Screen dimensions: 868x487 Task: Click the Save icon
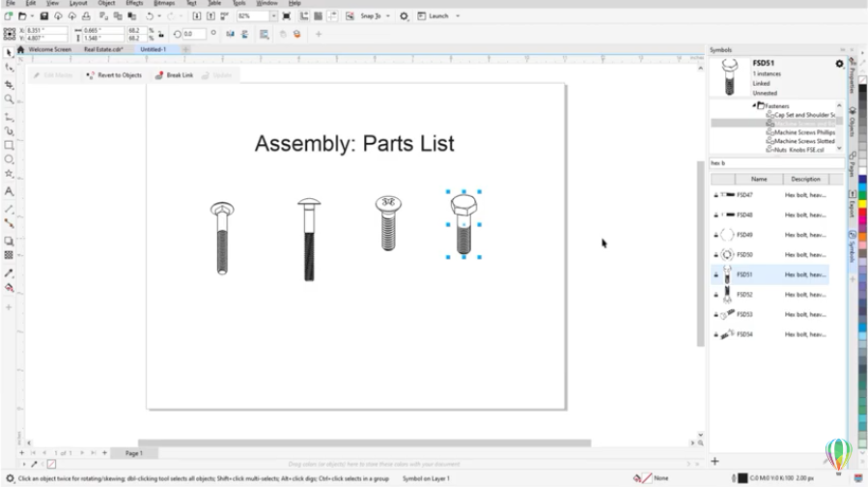(43, 16)
